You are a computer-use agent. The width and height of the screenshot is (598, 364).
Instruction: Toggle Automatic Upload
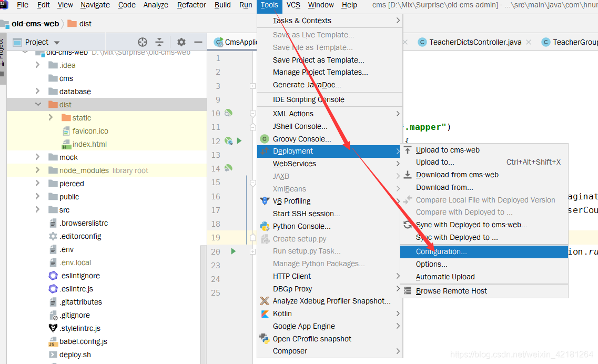484,277
